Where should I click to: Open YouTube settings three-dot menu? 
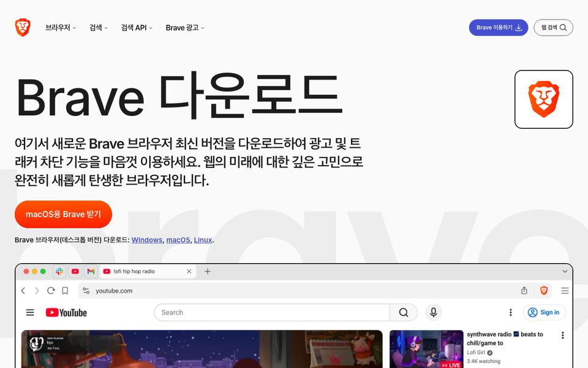tap(510, 312)
